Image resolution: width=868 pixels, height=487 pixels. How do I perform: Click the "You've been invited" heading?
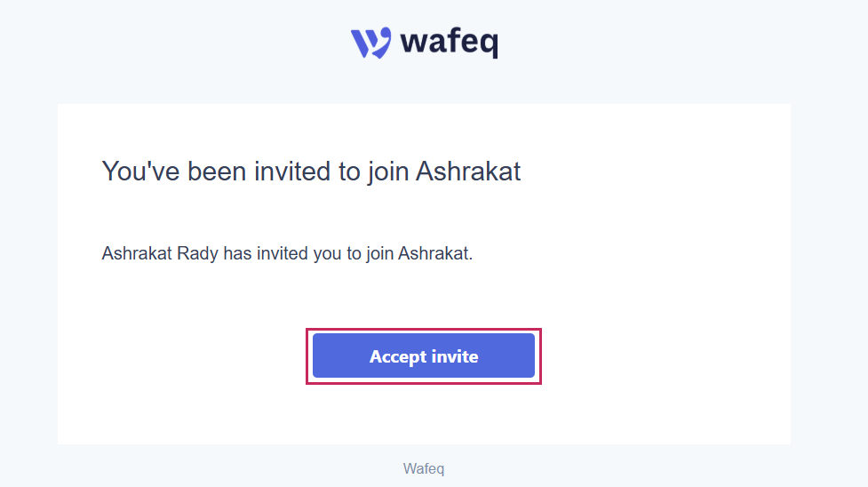click(311, 171)
